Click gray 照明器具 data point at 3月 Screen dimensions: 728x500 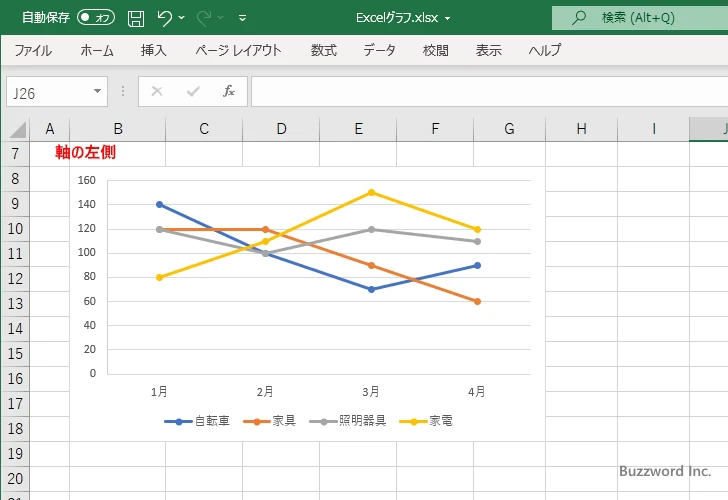371,229
